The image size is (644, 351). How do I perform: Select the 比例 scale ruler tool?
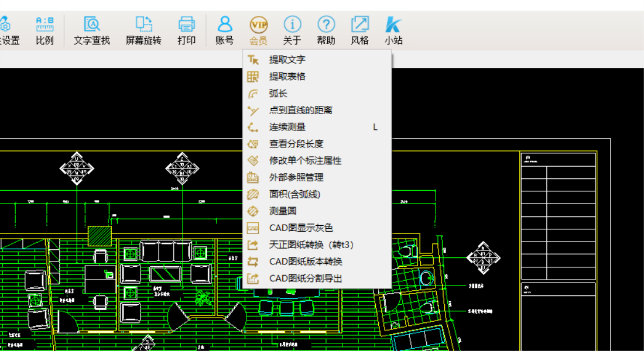pos(44,25)
